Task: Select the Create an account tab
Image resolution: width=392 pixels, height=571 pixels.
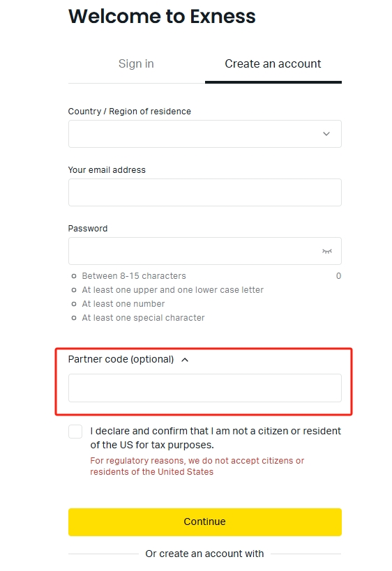Action: [x=273, y=63]
